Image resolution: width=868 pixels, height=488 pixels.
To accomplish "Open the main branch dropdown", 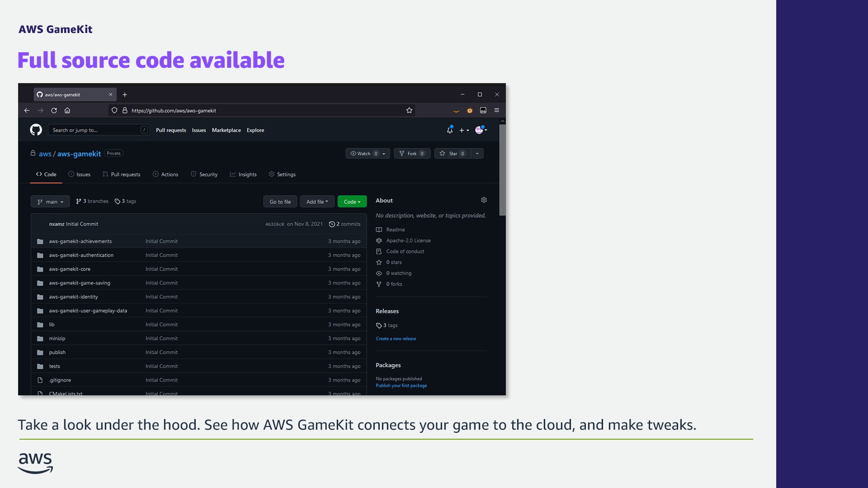I will [50, 202].
